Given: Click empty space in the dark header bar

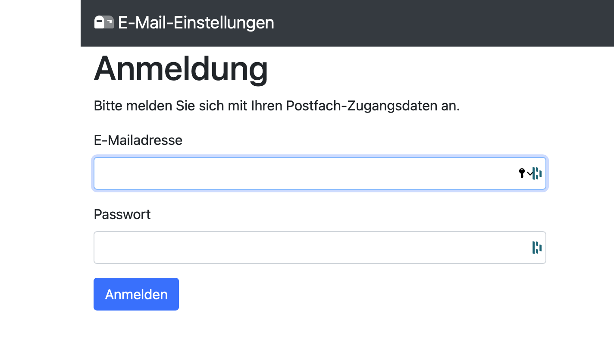Looking at the screenshot, I should coord(431,22).
